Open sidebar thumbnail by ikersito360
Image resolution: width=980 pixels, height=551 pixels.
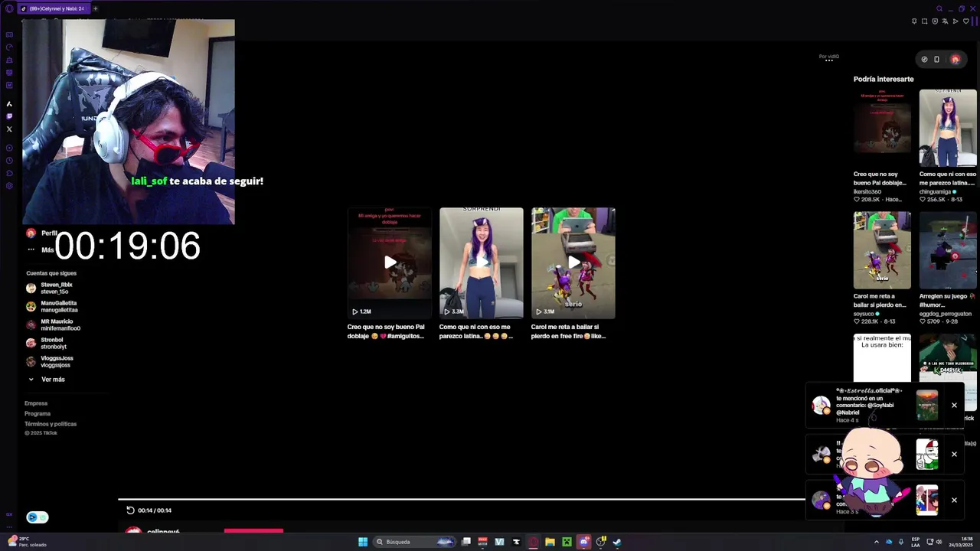coord(882,128)
